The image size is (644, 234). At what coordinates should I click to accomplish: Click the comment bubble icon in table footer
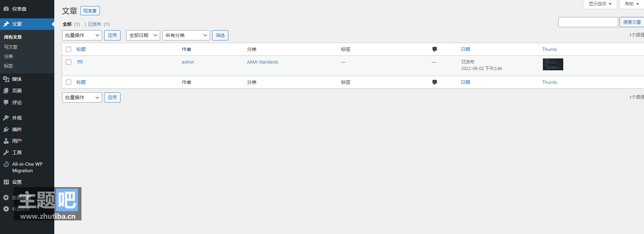(x=435, y=82)
